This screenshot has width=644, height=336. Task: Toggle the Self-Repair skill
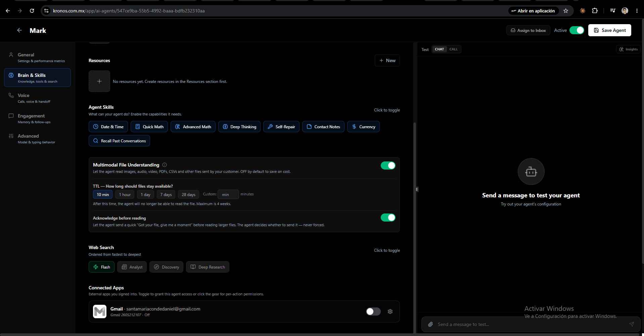point(281,127)
